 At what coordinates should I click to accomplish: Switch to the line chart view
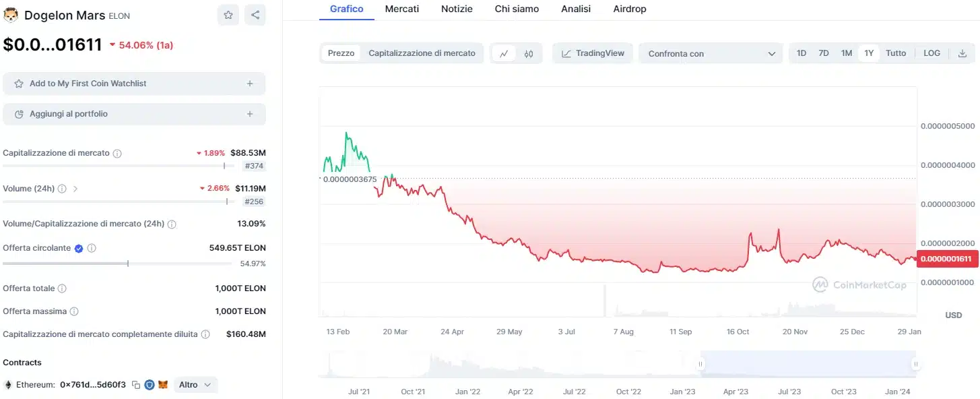click(504, 53)
